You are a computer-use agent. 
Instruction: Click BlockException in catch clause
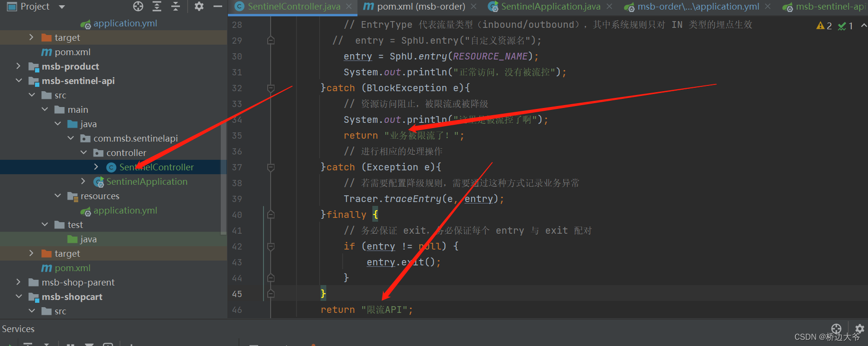(407, 88)
